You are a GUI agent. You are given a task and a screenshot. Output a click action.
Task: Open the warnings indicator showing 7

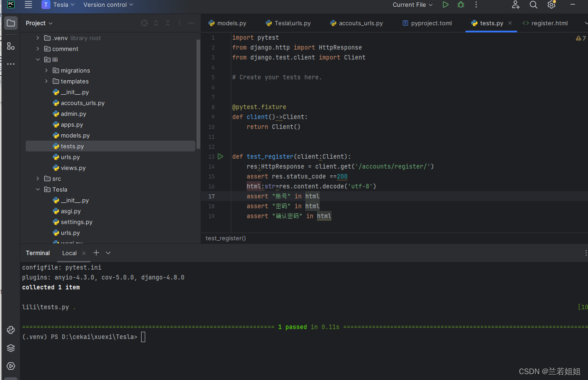click(x=581, y=38)
